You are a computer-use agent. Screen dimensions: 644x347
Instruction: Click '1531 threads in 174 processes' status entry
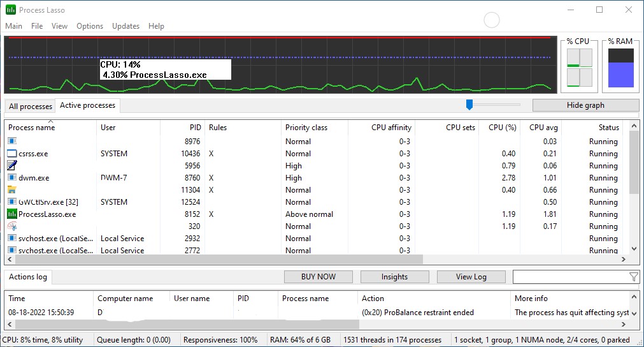click(x=392, y=340)
